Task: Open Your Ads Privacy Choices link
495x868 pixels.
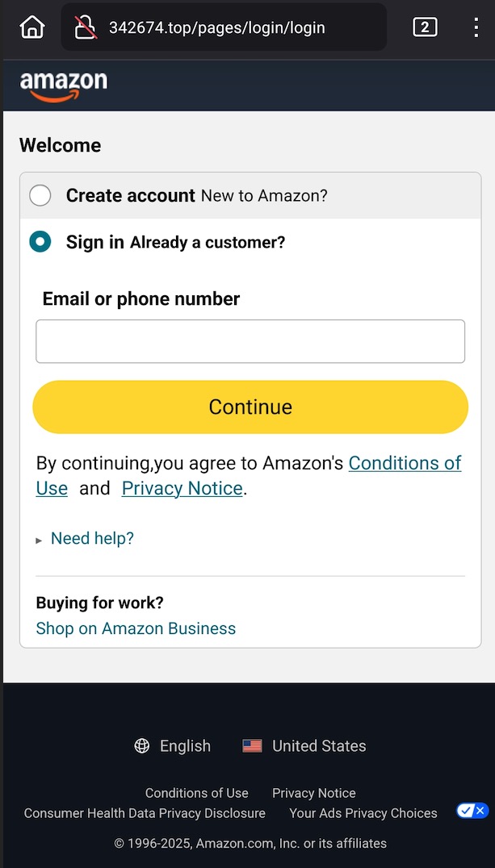Action: click(363, 813)
